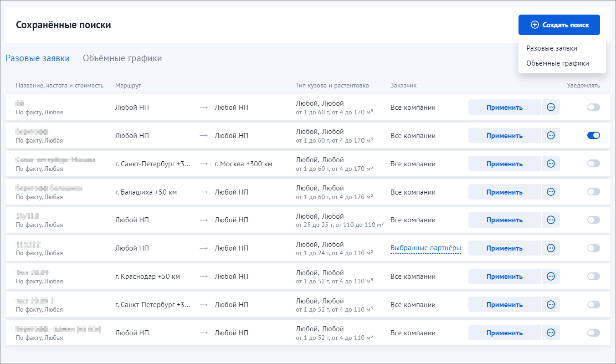Enable notifications for the 25 до 25 т search
Viewport: 616px width, 364px height.
594,220
